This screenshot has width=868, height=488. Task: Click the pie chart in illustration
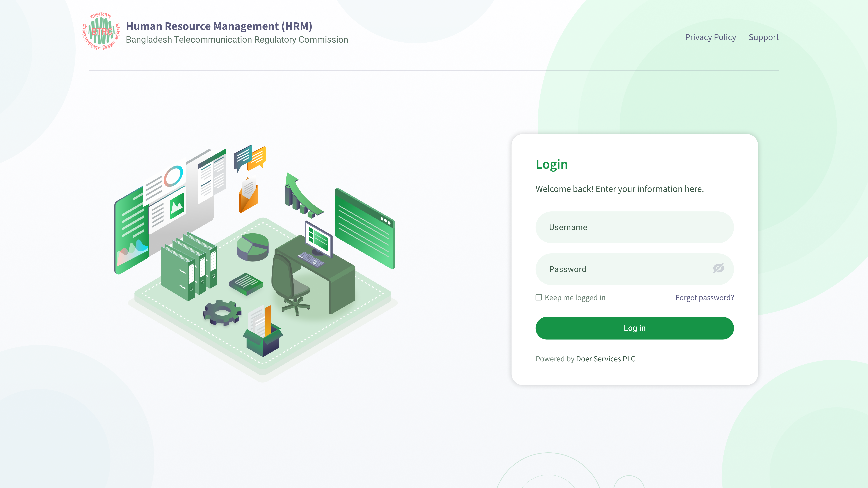click(x=252, y=247)
